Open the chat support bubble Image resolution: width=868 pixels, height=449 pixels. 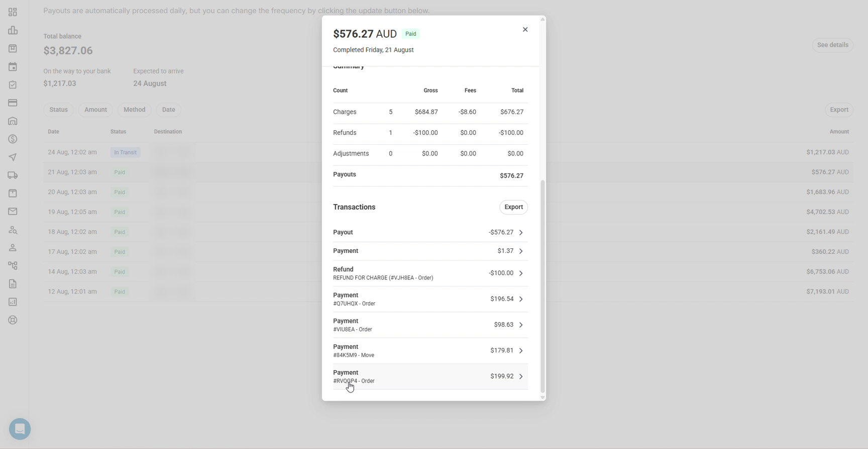[x=20, y=429]
